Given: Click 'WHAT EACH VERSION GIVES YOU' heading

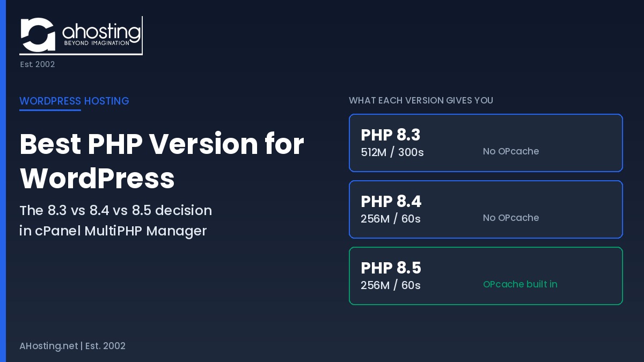Looking at the screenshot, I should [x=421, y=100].
